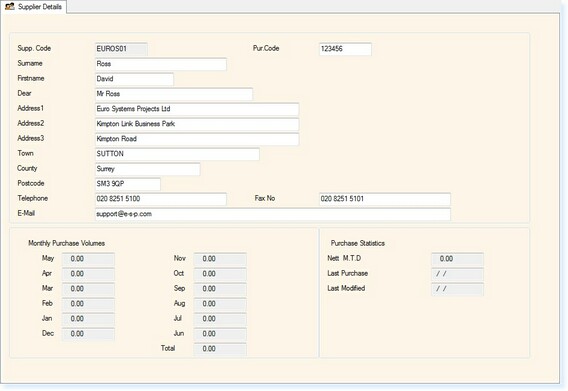This screenshot has height=391, width=568.
Task: Select the Total purchase volume box
Action: coord(220,349)
